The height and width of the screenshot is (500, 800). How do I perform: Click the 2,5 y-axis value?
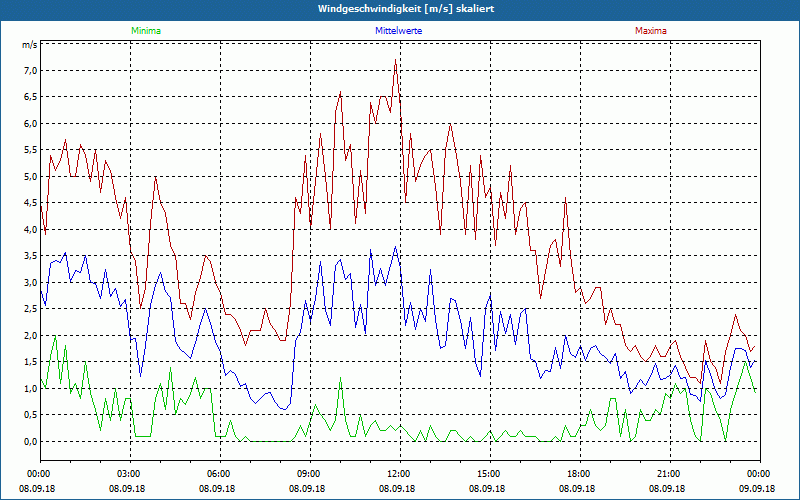[x=31, y=309]
